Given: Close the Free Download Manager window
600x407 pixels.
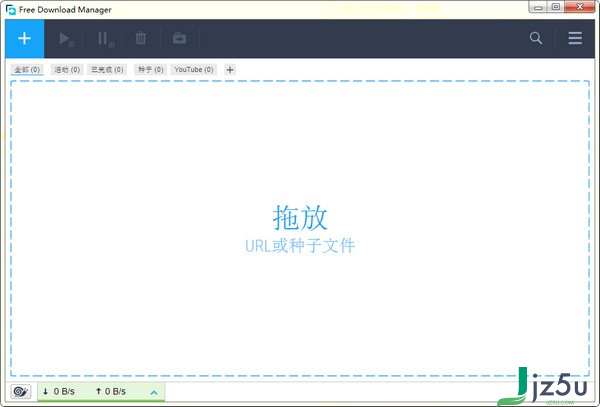Looking at the screenshot, I should pos(580,7).
